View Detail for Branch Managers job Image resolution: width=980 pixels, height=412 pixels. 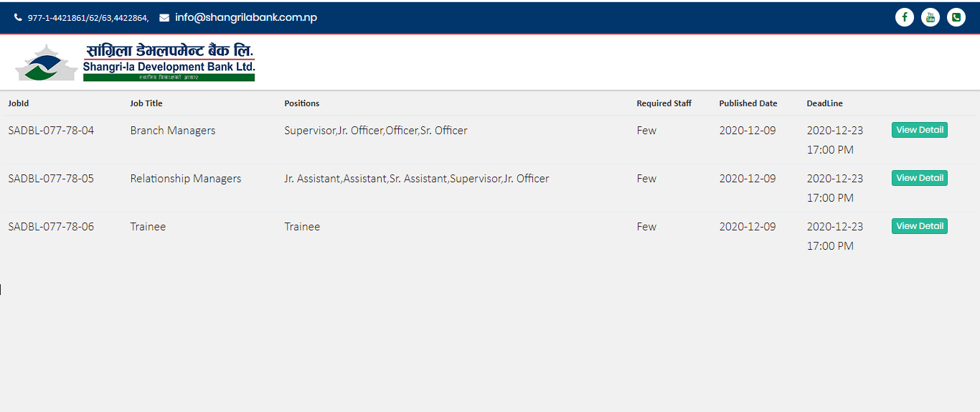(x=919, y=130)
